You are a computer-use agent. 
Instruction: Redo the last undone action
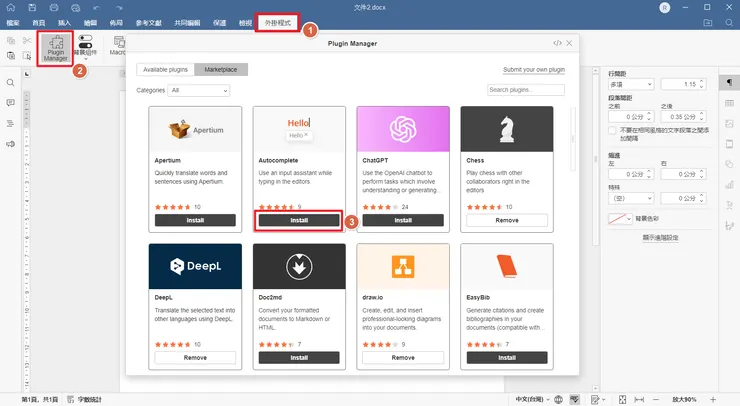click(119, 8)
